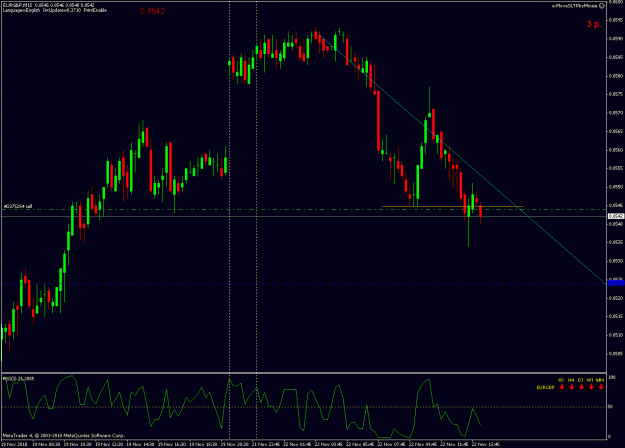
Task: Click the 0.8590 price axis label
Action: click(x=616, y=39)
